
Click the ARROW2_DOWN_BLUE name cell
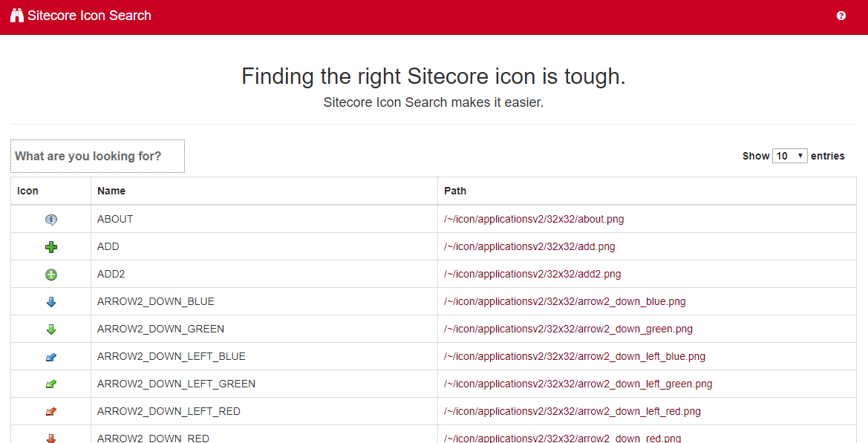pyautogui.click(x=156, y=302)
